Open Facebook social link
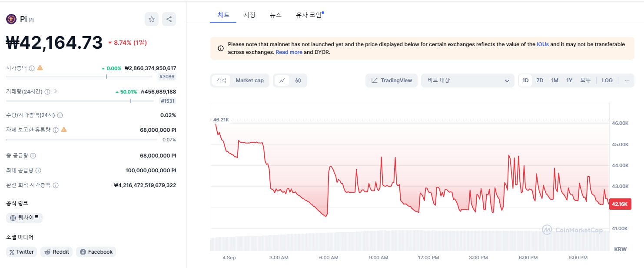The width and height of the screenshot is (644, 268). coord(96,252)
